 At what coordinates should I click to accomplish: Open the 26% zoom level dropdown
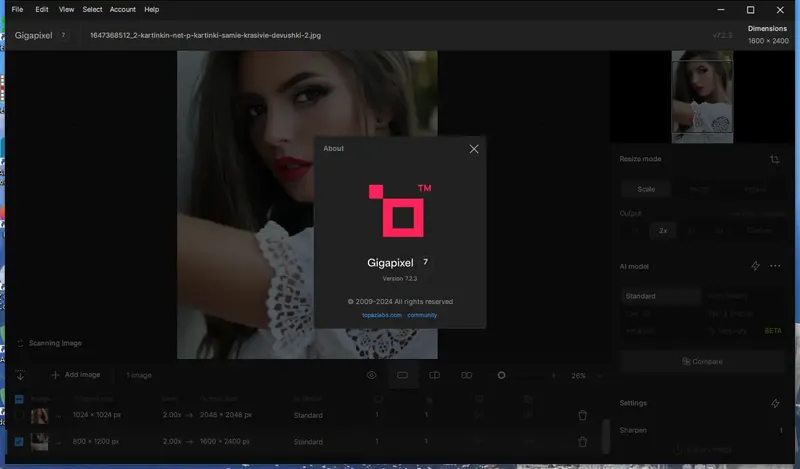point(586,376)
